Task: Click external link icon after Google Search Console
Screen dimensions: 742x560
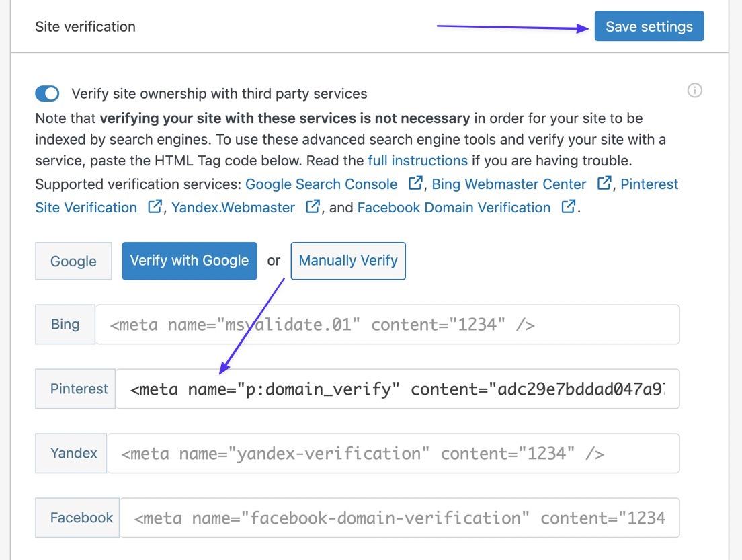Action: click(x=416, y=184)
